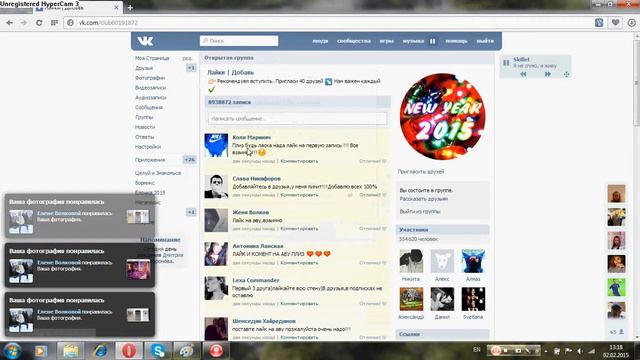Go forward in browser
The width and height of the screenshot is (640, 360).
click(24, 23)
